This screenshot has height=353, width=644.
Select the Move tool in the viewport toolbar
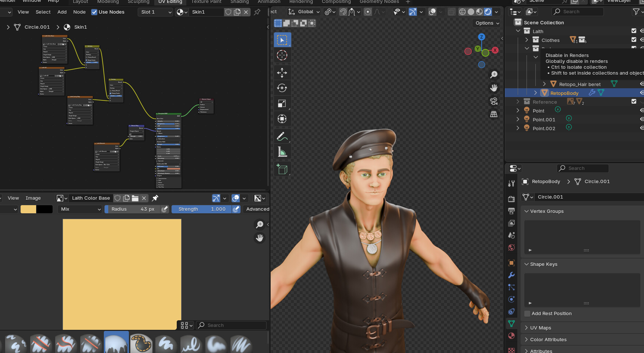282,72
